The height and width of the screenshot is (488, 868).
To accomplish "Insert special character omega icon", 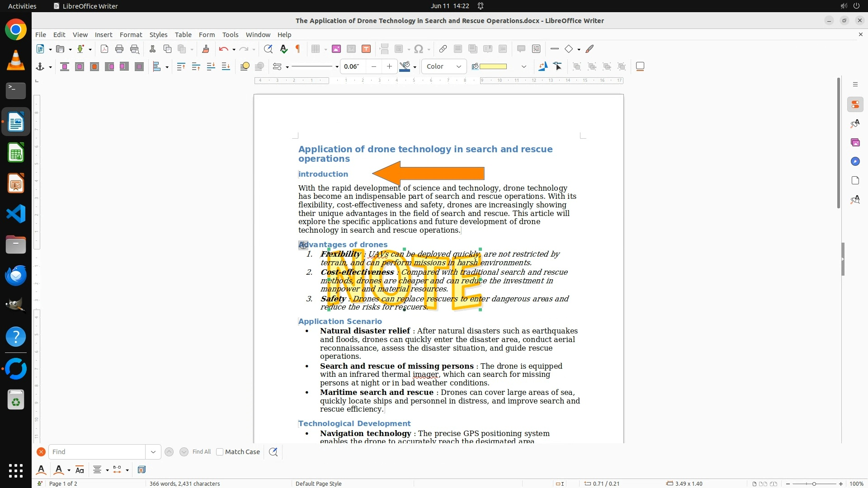I will 419,49.
